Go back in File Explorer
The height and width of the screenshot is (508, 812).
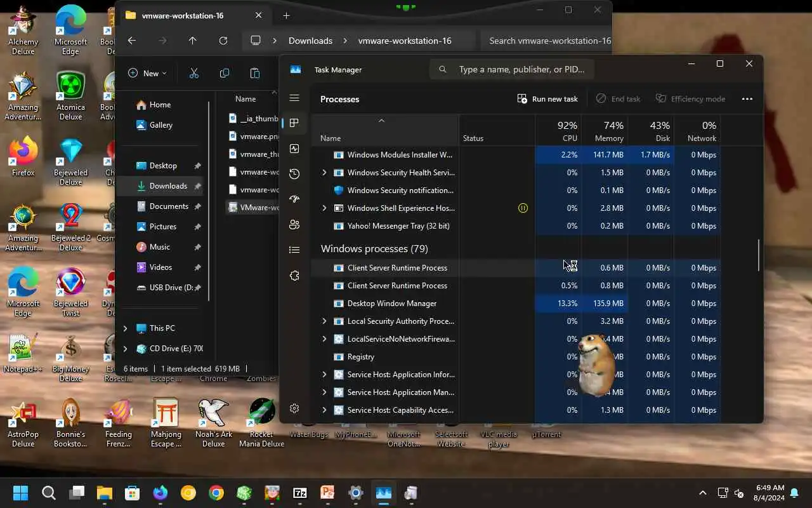[132, 41]
